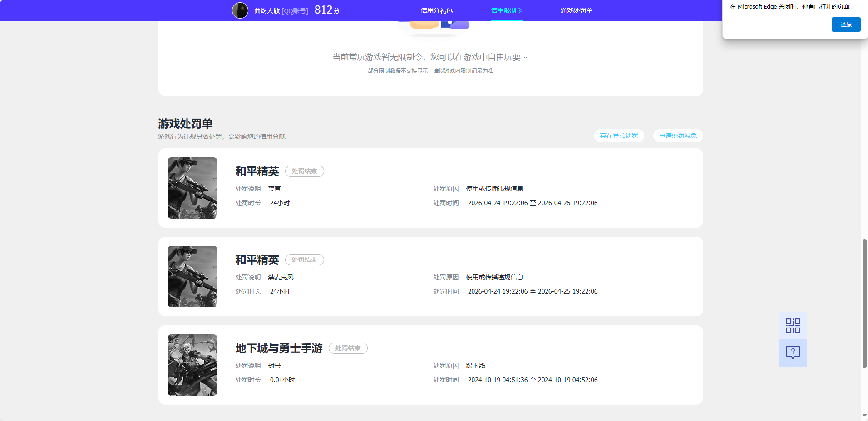The width and height of the screenshot is (868, 421).
Task: Click the 申请处罚减免 button
Action: click(x=678, y=136)
